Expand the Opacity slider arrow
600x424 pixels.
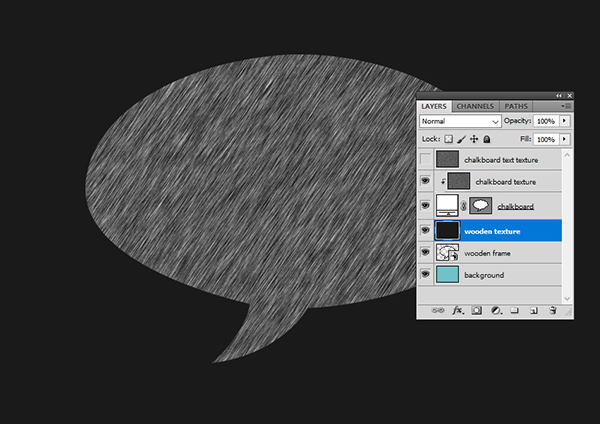click(565, 120)
